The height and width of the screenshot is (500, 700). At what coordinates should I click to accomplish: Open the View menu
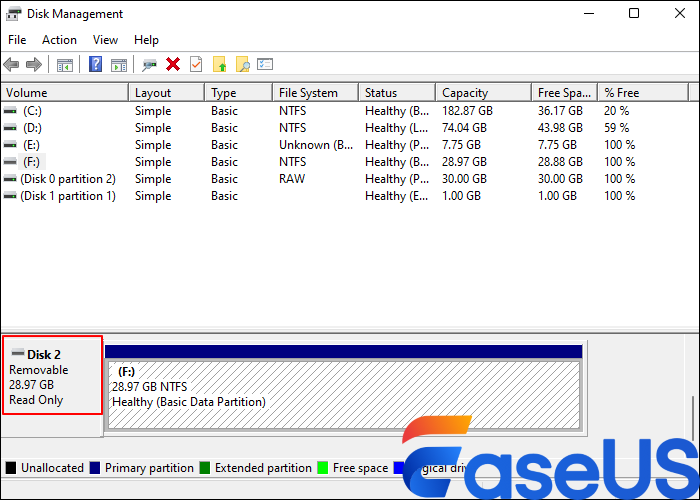[x=105, y=40]
